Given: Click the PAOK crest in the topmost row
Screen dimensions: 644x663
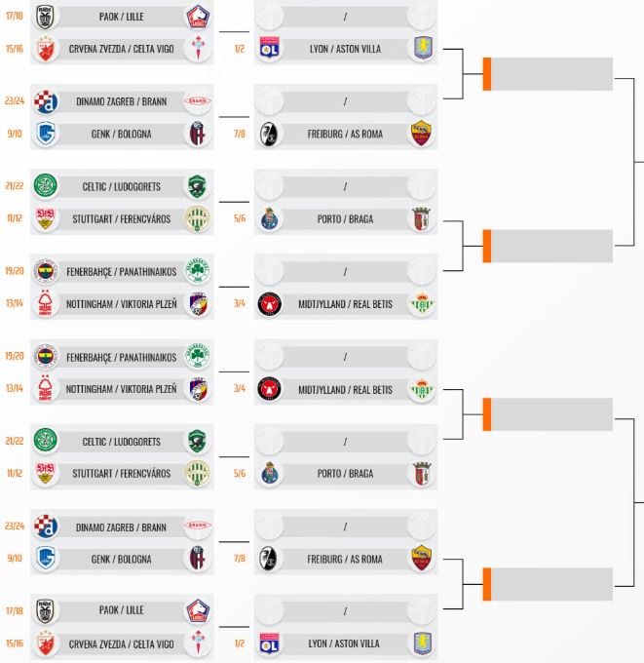Looking at the screenshot, I should (x=45, y=17).
